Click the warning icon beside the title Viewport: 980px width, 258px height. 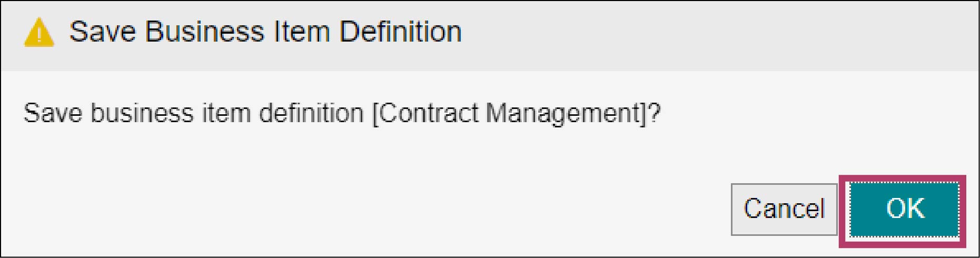click(39, 32)
